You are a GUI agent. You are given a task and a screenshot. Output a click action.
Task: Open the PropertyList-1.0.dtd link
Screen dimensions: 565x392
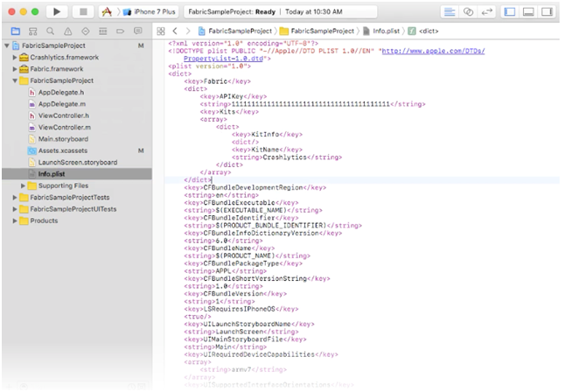[x=223, y=59]
